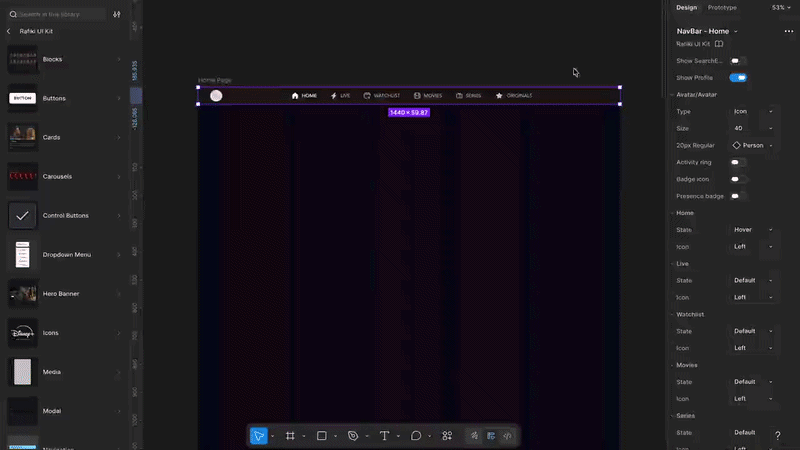The image size is (800, 450).
Task: Open the Blocks library category
Action: point(64,59)
